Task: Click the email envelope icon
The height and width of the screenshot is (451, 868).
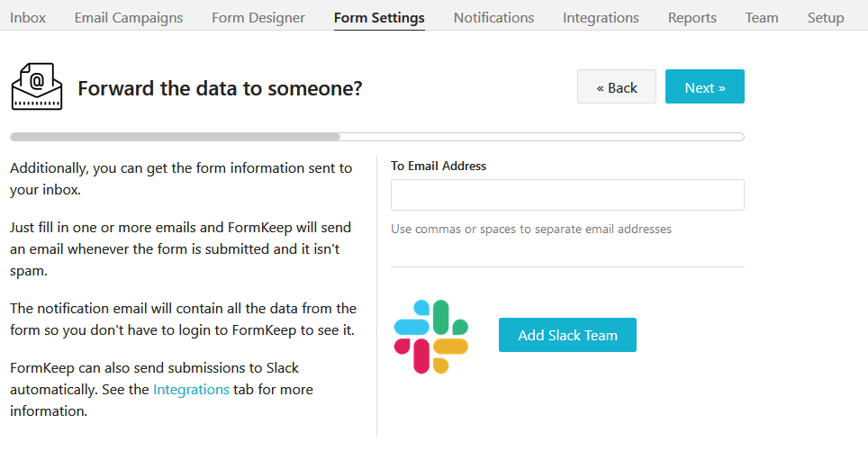Action: pos(37,87)
